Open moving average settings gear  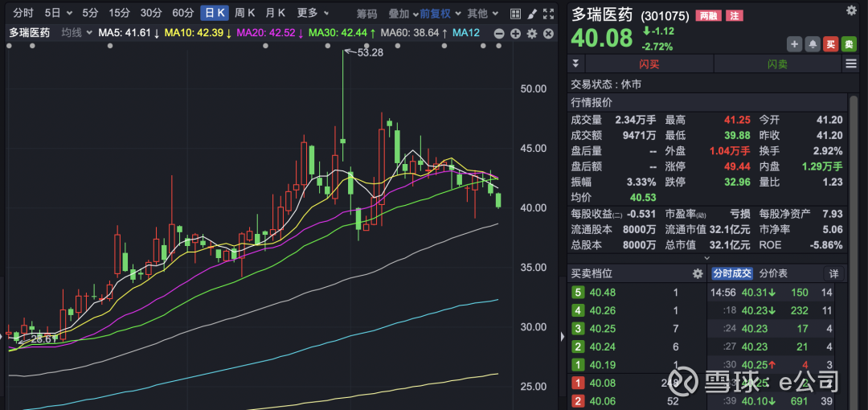pos(532,34)
